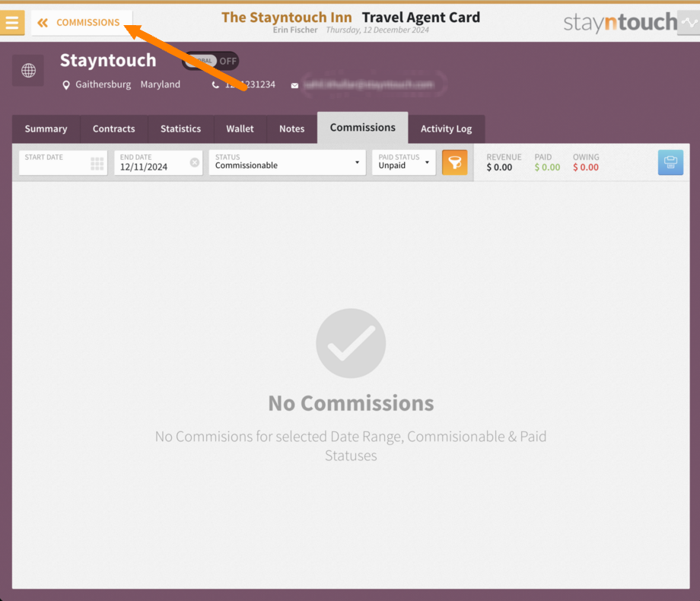Click the End Date field 12/11/2024
700x601 pixels.
[158, 163]
